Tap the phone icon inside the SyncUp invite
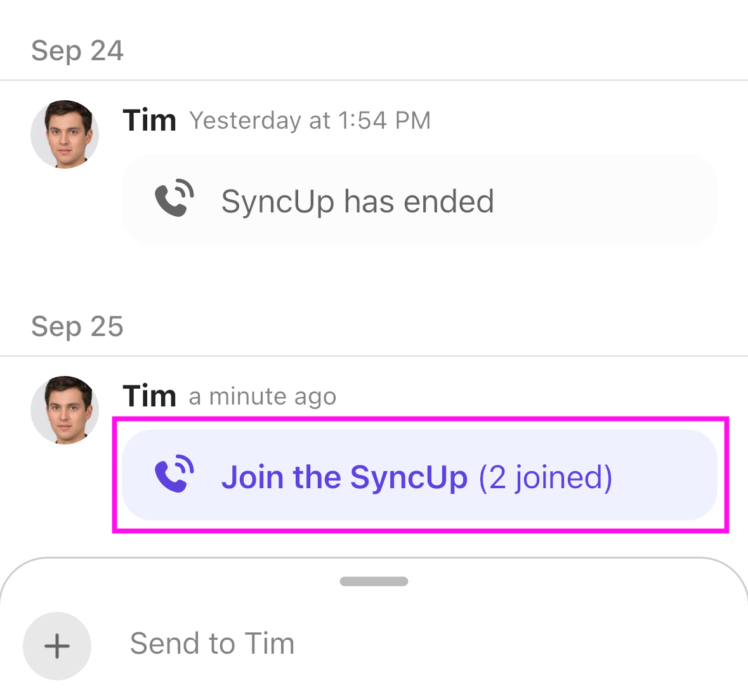This screenshot has width=748, height=700. pos(174,474)
